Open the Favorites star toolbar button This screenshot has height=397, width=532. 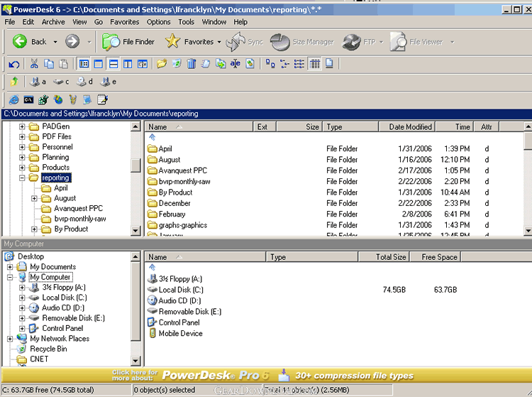(189, 42)
